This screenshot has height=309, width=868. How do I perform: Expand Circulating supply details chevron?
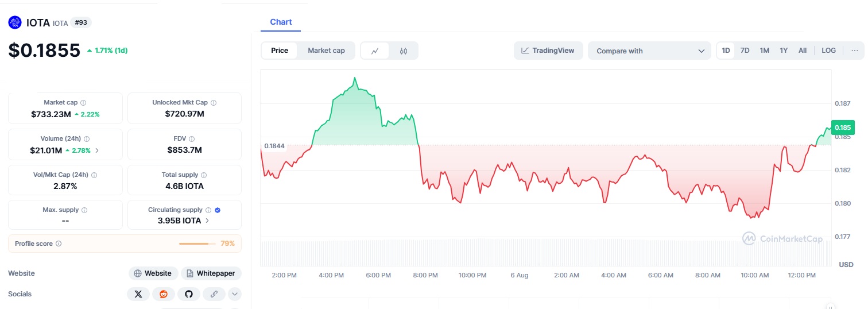click(207, 220)
